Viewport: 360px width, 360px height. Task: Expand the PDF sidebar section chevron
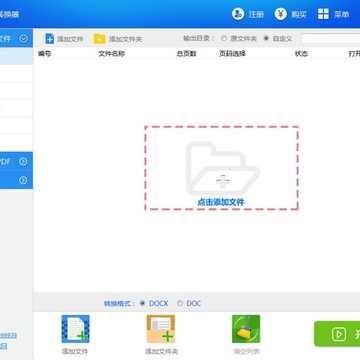(x=23, y=162)
